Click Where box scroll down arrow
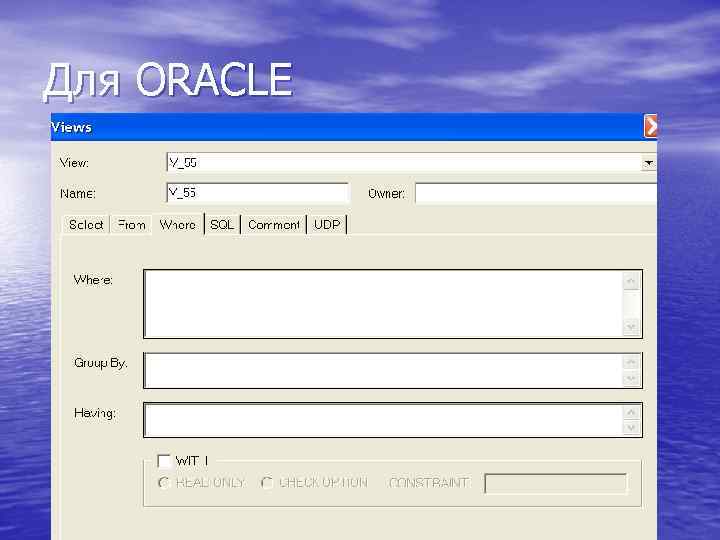Viewport: 720px width, 540px height. click(x=631, y=327)
